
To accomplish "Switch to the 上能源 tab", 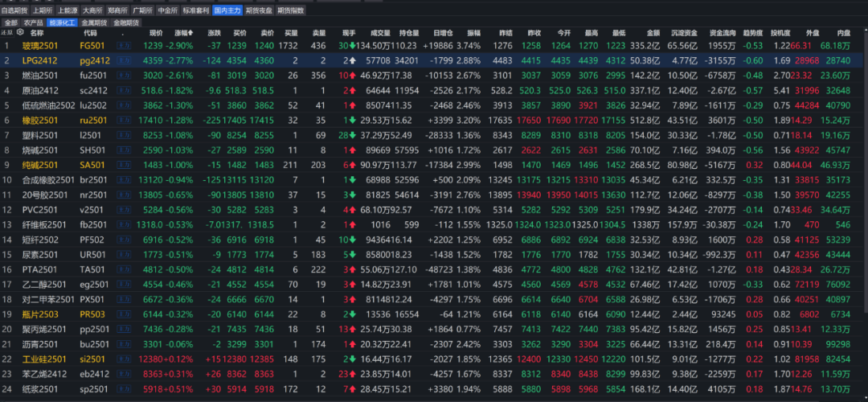I will coord(67,10).
